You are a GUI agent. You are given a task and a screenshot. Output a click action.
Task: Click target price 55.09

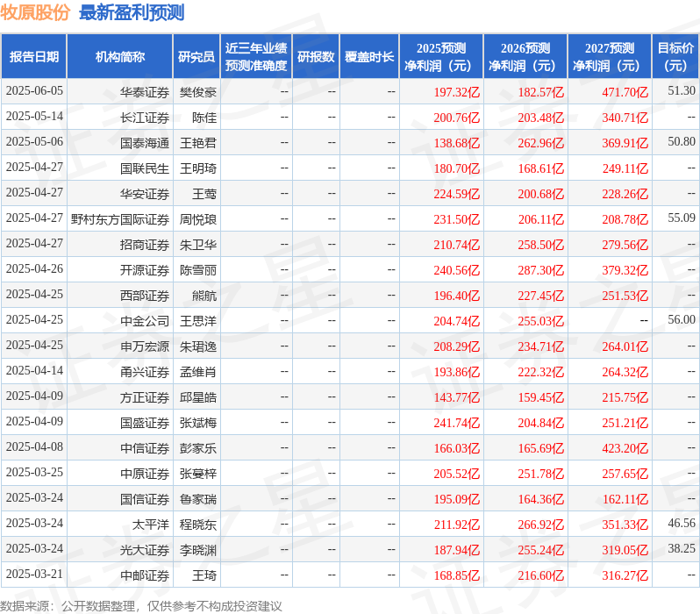pos(682,218)
